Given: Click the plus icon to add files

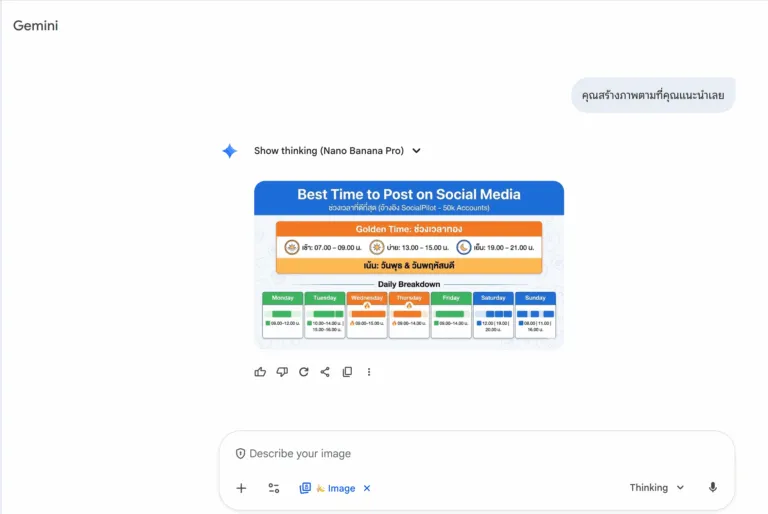Looking at the screenshot, I should click(x=241, y=488).
